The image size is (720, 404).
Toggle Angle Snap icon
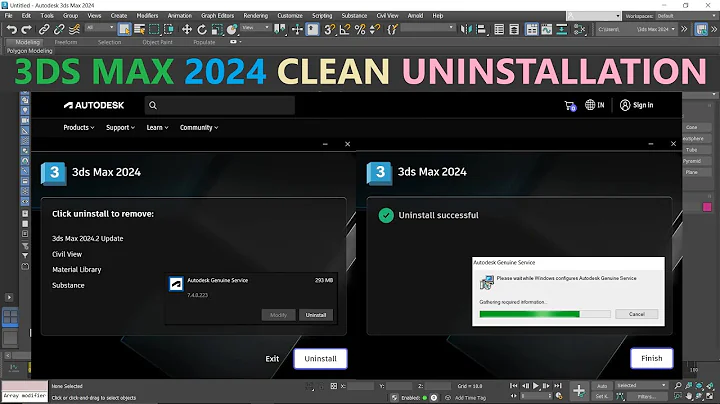345,29
